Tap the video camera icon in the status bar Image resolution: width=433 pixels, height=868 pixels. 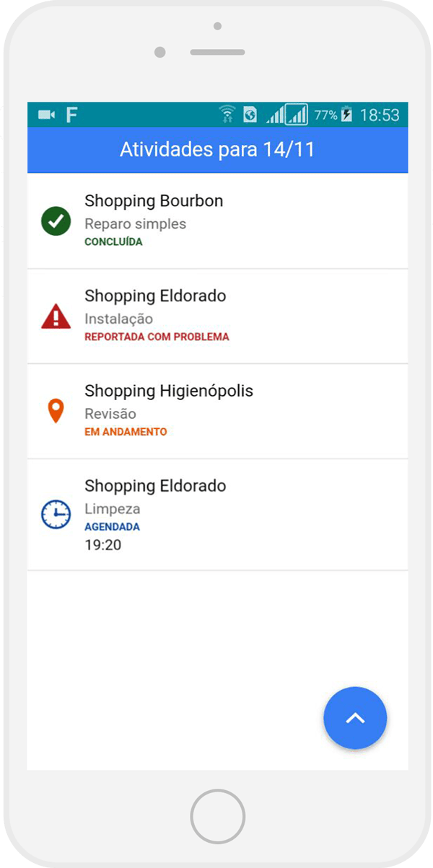coord(45,114)
